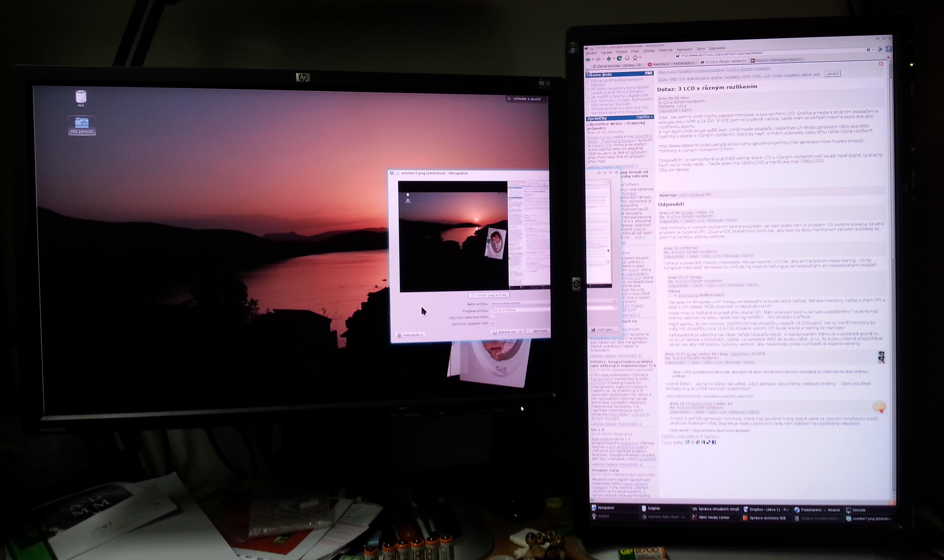Enable Zahrnout dekorace oken checkbox
Screen dimensions: 944x560
click(492, 317)
